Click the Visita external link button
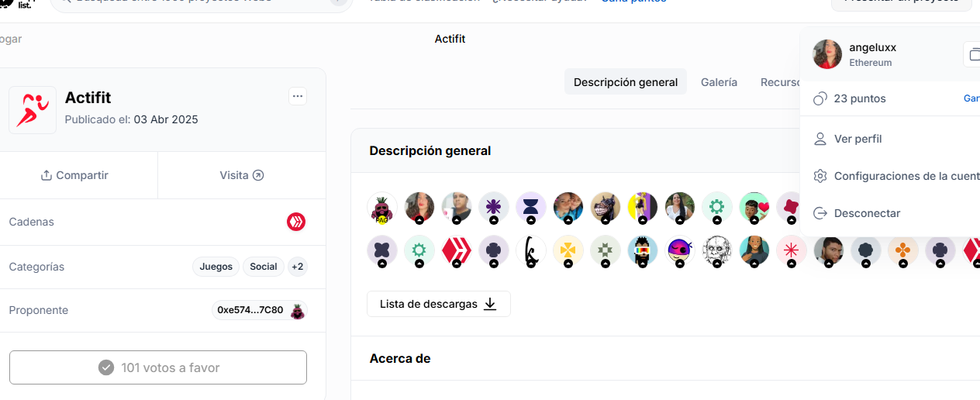This screenshot has width=980, height=400. (242, 175)
